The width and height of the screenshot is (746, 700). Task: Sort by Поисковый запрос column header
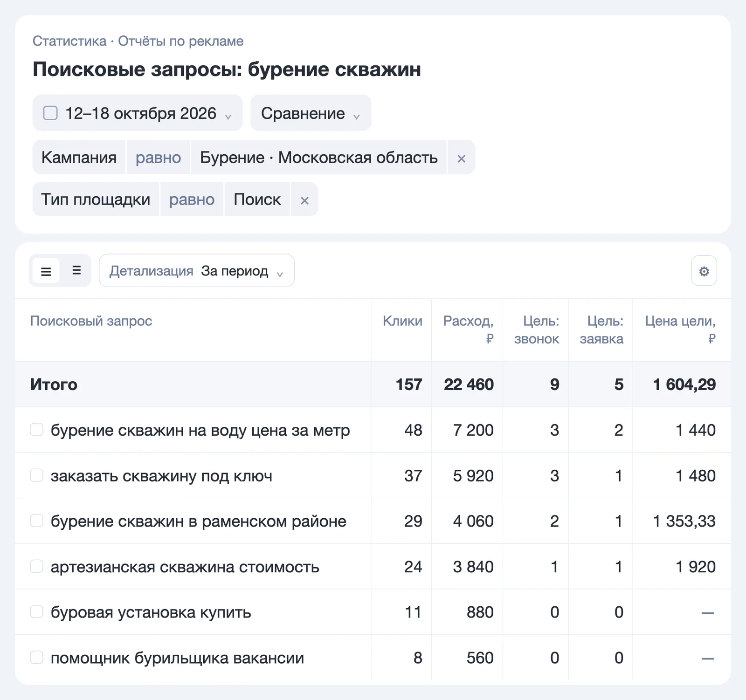[91, 321]
